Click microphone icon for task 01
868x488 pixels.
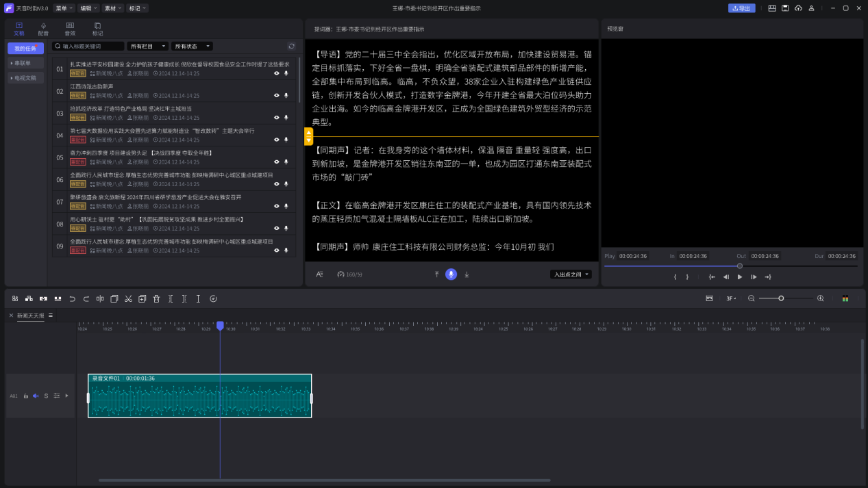point(286,73)
